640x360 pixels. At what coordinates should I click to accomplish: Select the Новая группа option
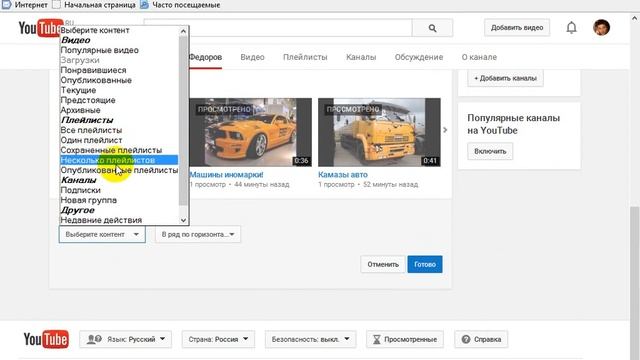coord(119,200)
